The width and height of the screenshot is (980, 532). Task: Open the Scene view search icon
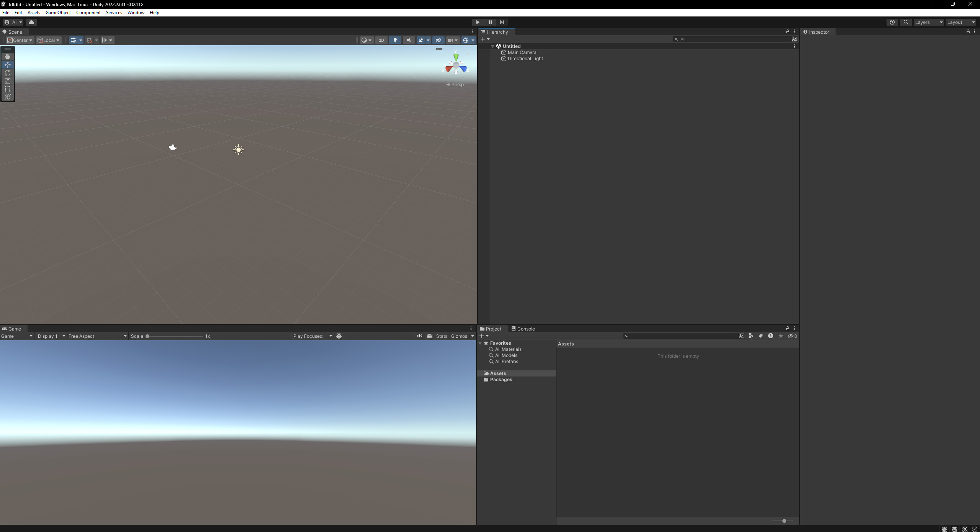(x=906, y=22)
